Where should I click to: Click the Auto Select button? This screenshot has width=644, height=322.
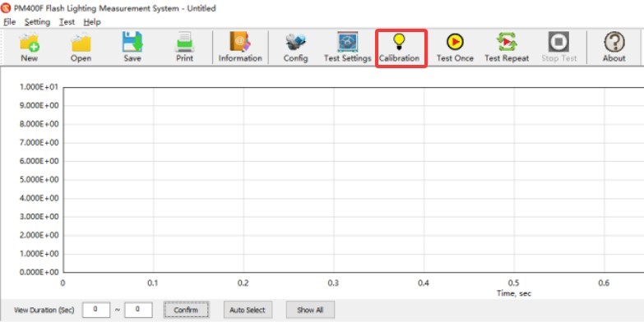[248, 310]
